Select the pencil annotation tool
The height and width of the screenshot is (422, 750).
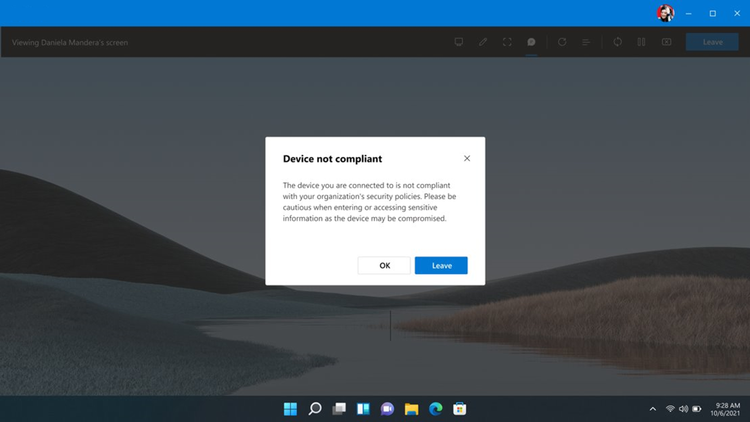pyautogui.click(x=483, y=42)
